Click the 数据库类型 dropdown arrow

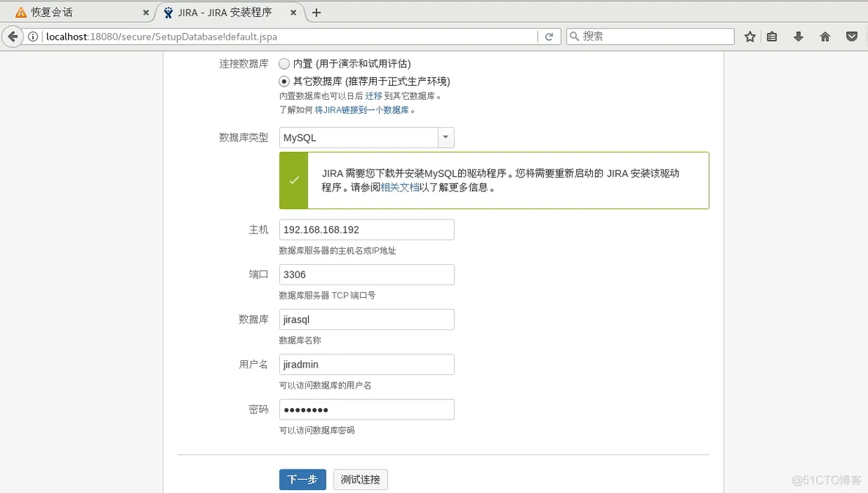446,137
